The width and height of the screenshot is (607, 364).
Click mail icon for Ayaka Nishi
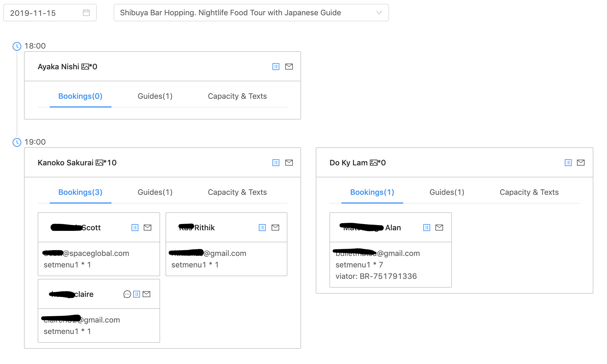[x=289, y=67]
